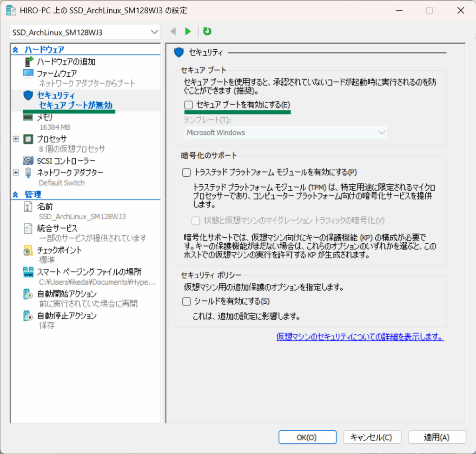
Task: Click the 16384 MB memory value
Action: (55, 127)
